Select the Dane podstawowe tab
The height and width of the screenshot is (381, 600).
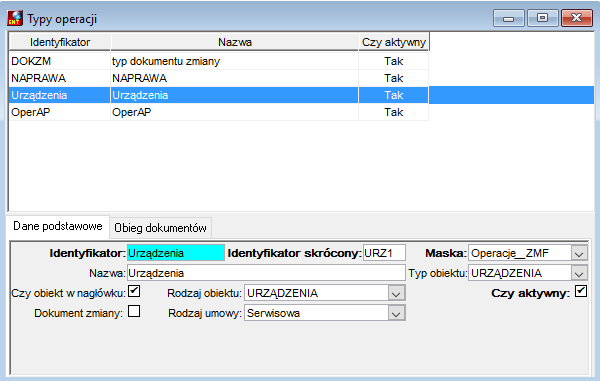click(58, 226)
